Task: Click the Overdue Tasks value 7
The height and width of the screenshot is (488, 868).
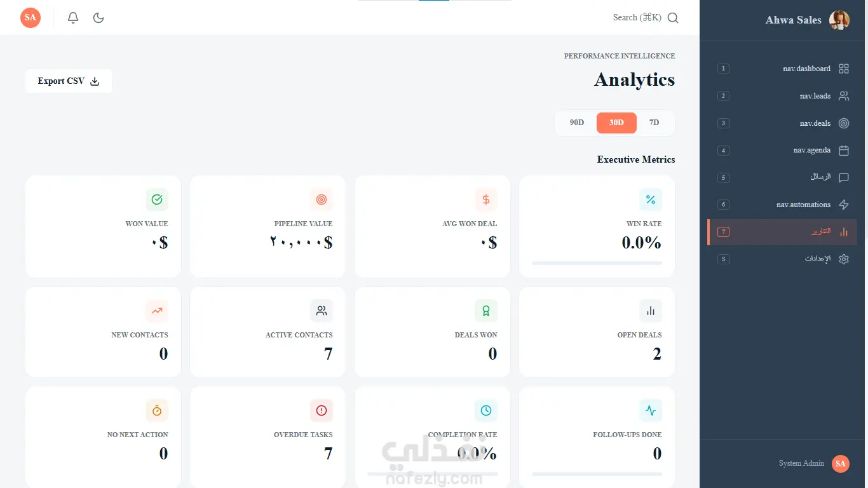Action: tap(329, 454)
